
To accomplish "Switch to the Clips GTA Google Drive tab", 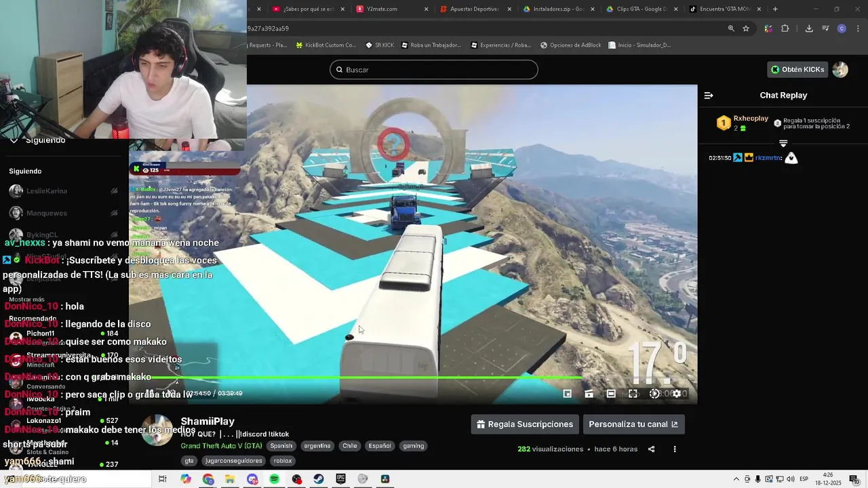I will click(641, 9).
